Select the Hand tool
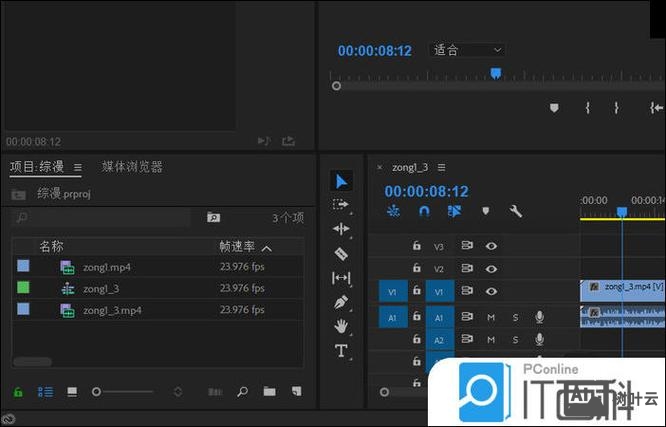This screenshot has height=427, width=666. tap(341, 326)
